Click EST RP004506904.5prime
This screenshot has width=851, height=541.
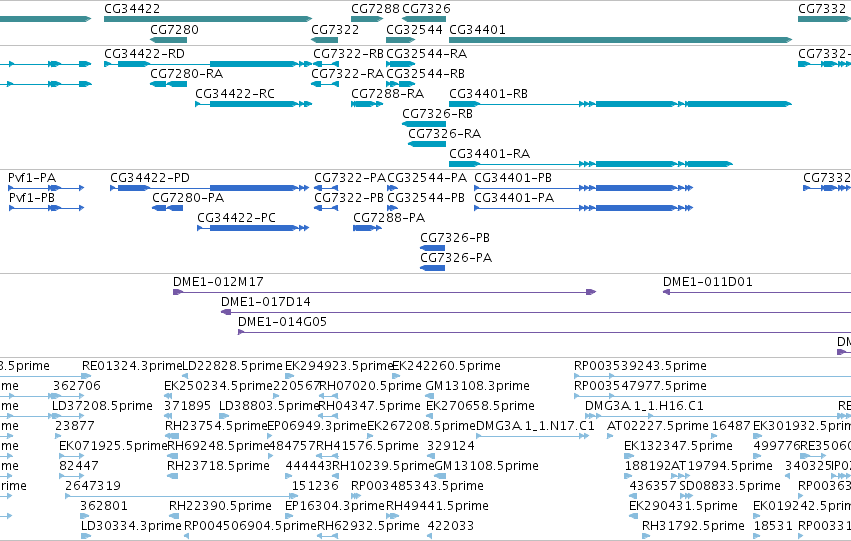coord(250,527)
